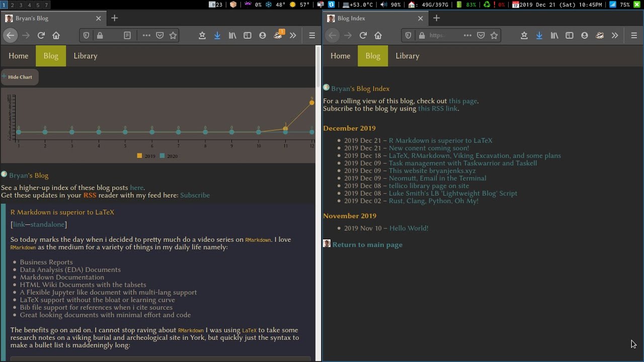Open Home nav item in Blog Index window
The image size is (644, 362).
pos(341,56)
